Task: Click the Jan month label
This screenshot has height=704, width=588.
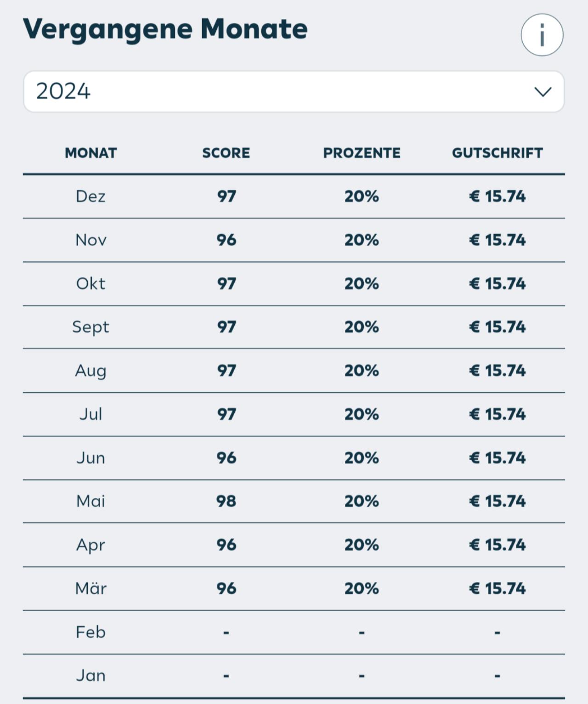Action: (x=91, y=676)
